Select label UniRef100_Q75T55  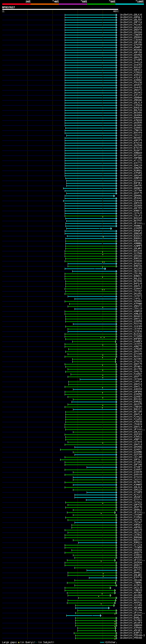131,45
